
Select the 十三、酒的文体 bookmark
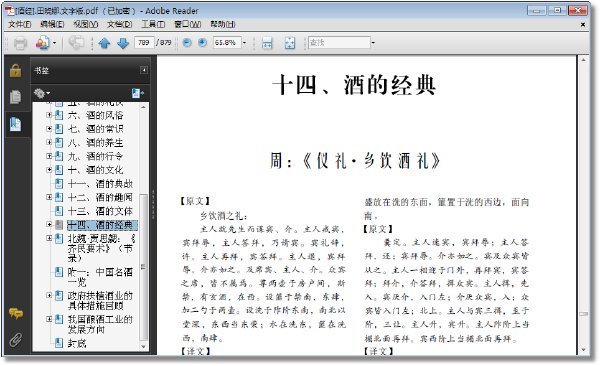click(x=100, y=211)
